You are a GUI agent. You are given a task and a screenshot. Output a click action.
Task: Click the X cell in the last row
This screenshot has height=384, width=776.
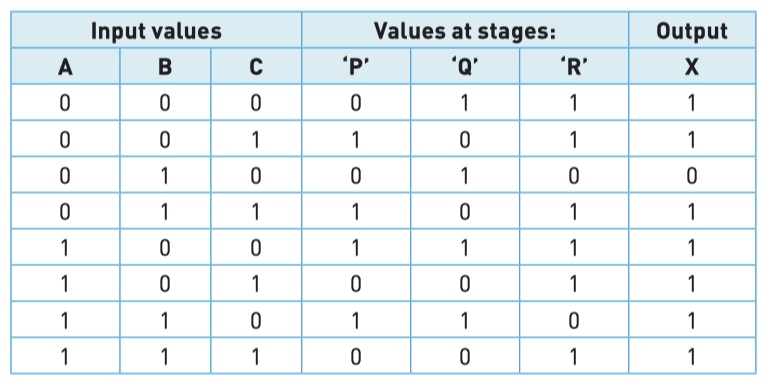click(x=692, y=356)
